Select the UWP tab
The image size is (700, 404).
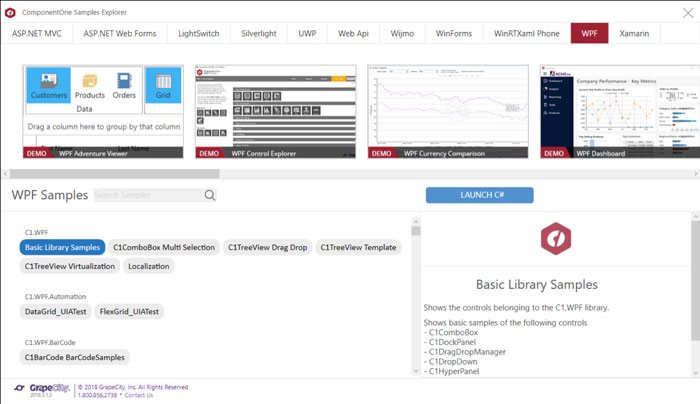click(307, 33)
